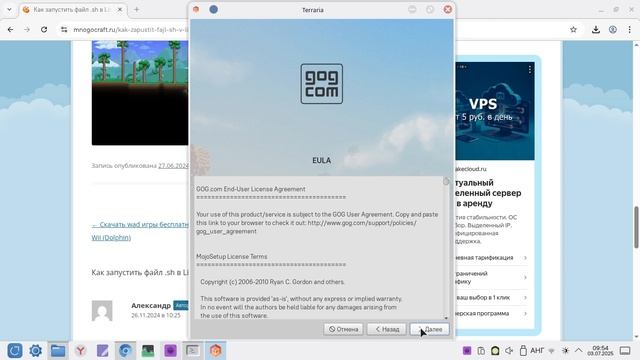Reload the browser page
The width and height of the screenshot is (640, 360).
[x=44, y=29]
